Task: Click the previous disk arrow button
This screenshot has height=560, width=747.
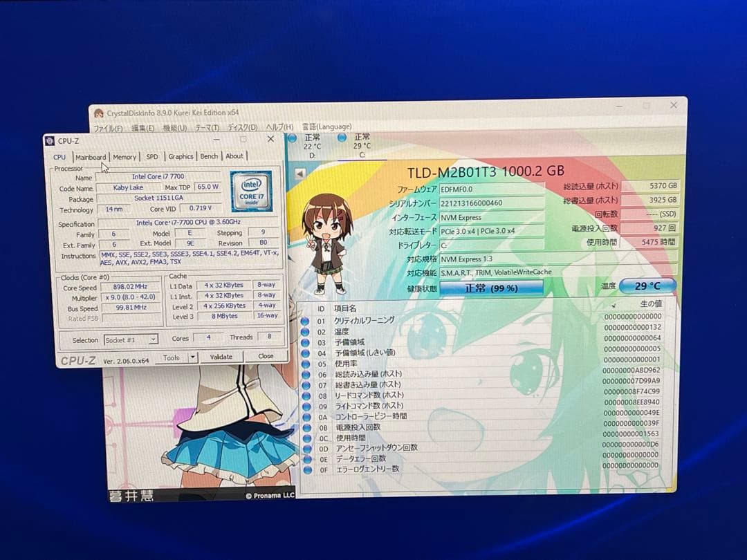Action: point(300,174)
